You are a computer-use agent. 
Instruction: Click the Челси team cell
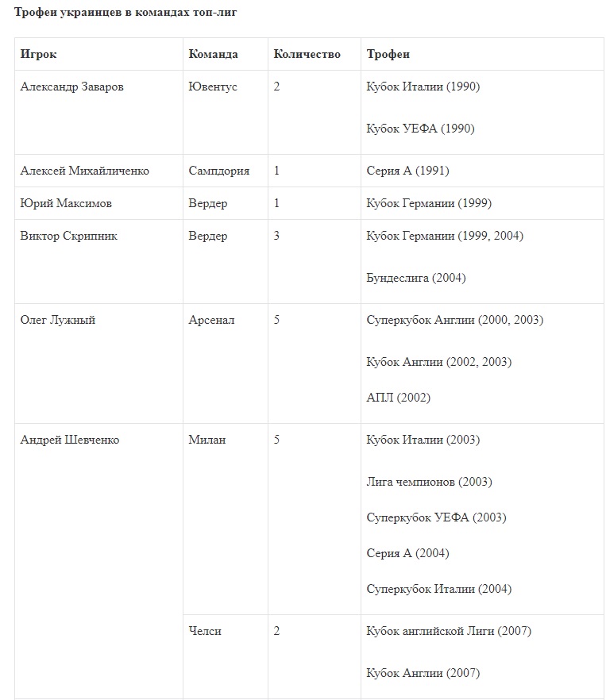[205, 631]
